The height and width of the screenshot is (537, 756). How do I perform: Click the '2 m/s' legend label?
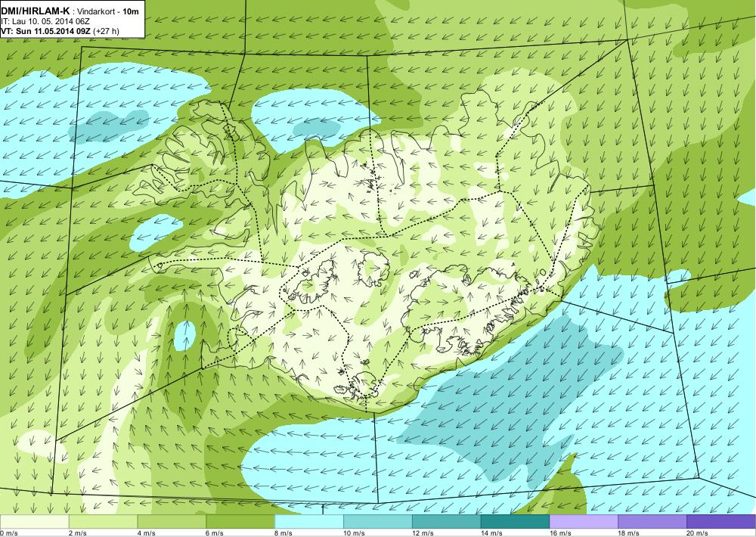pos(78,533)
